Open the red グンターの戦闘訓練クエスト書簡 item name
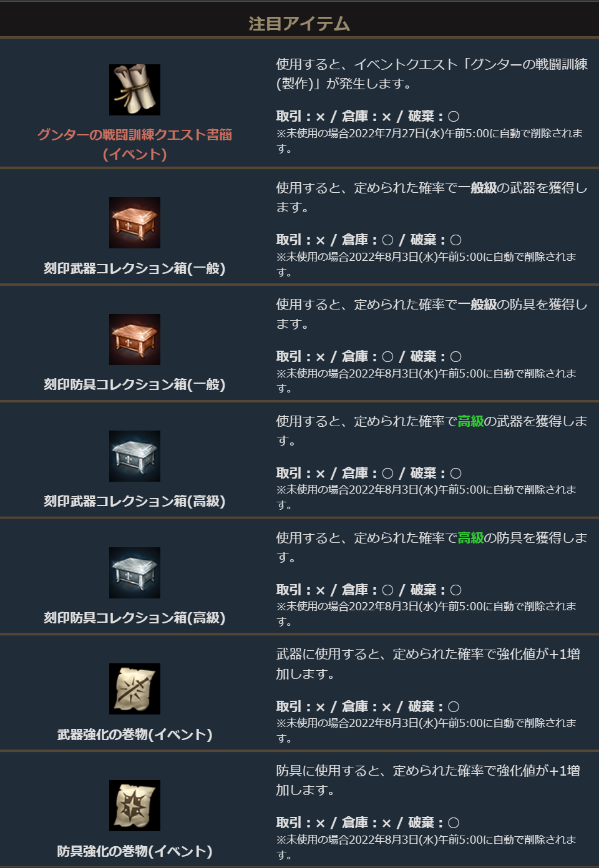 point(135,144)
